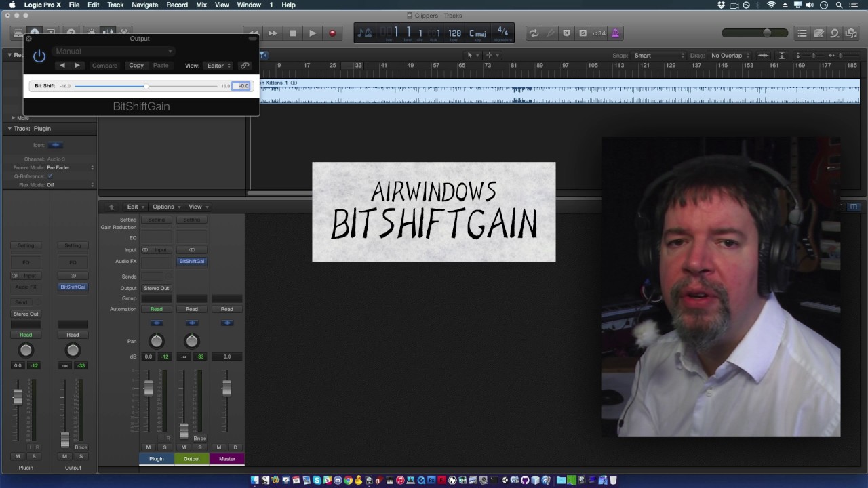Click the vertical auto zoom button
The width and height of the screenshot is (868, 488).
pos(782,56)
